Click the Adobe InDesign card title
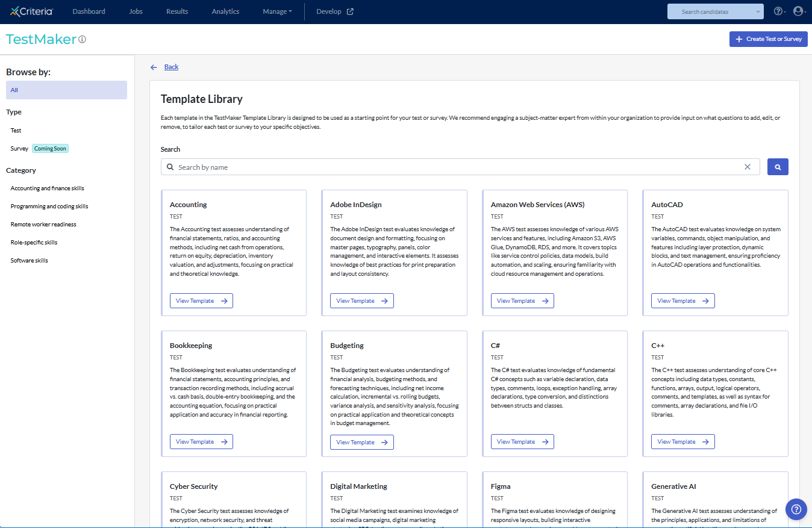The image size is (812, 528). coord(356,205)
